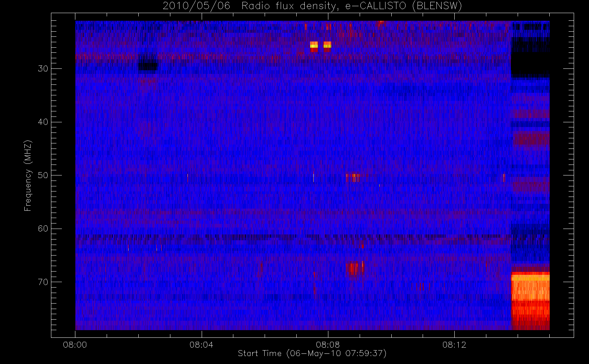Click the left yellow-red burst near 26 MHz

point(314,46)
